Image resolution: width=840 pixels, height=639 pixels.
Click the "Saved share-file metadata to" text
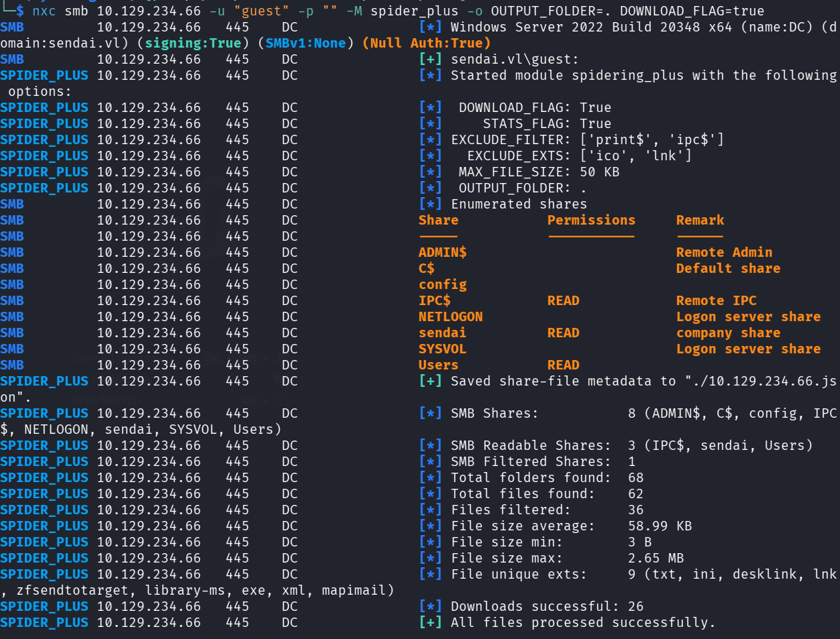564,381
